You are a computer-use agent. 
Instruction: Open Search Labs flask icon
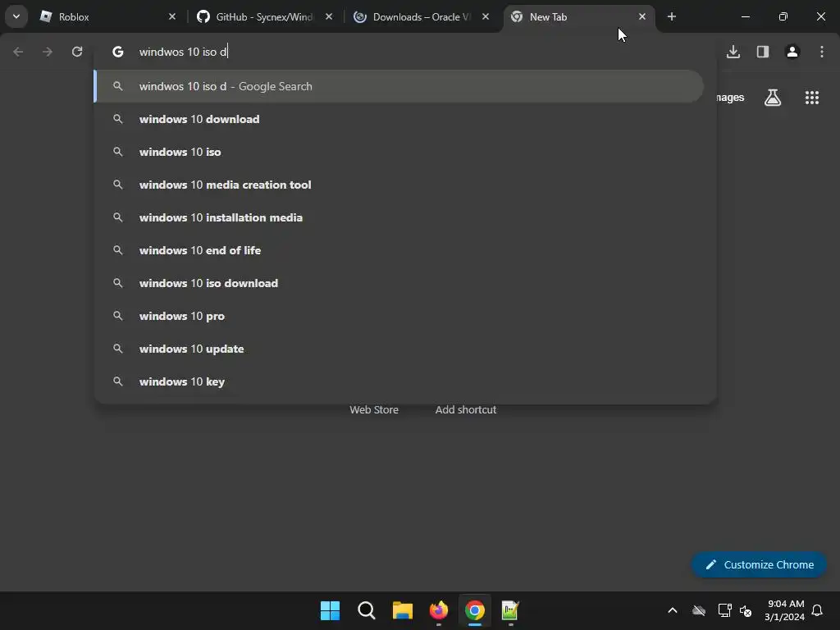pyautogui.click(x=773, y=98)
